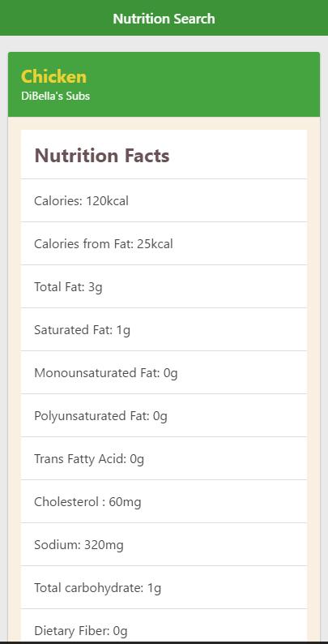The height and width of the screenshot is (644, 328).
Task: Click the Dietary Fiber: 0g row
Action: click(x=164, y=625)
